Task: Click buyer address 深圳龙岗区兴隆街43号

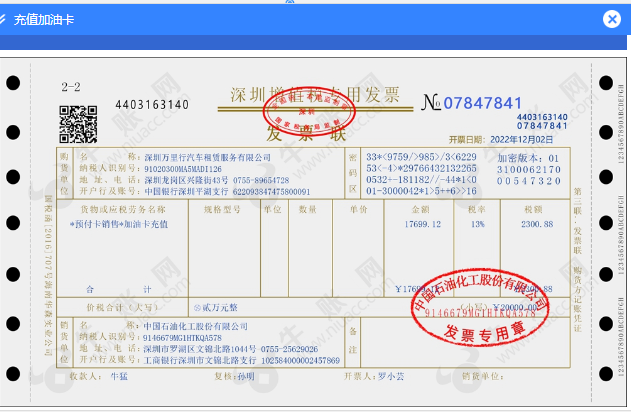Action: (186, 180)
